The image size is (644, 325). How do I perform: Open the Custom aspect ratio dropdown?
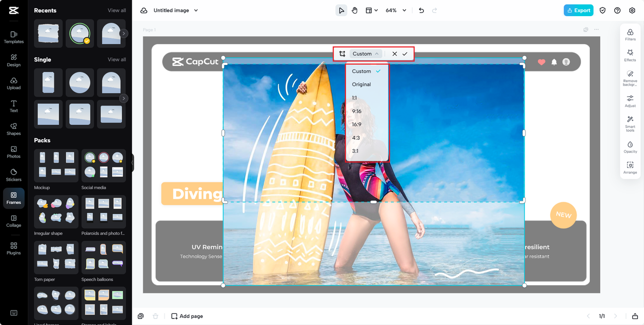click(x=365, y=54)
